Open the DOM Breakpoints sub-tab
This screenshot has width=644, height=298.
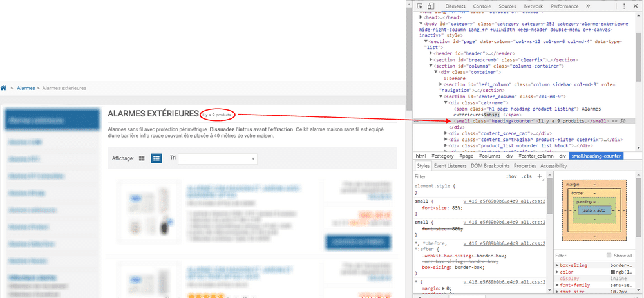click(490, 166)
